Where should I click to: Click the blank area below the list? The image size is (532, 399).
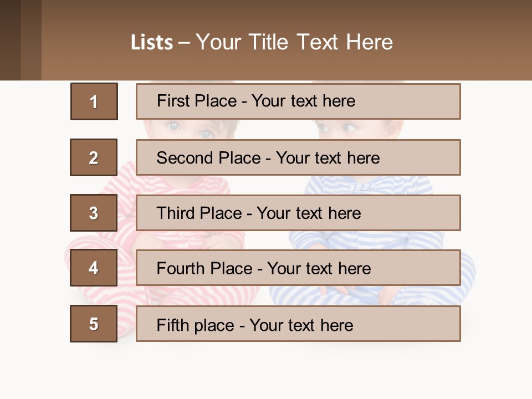266,371
